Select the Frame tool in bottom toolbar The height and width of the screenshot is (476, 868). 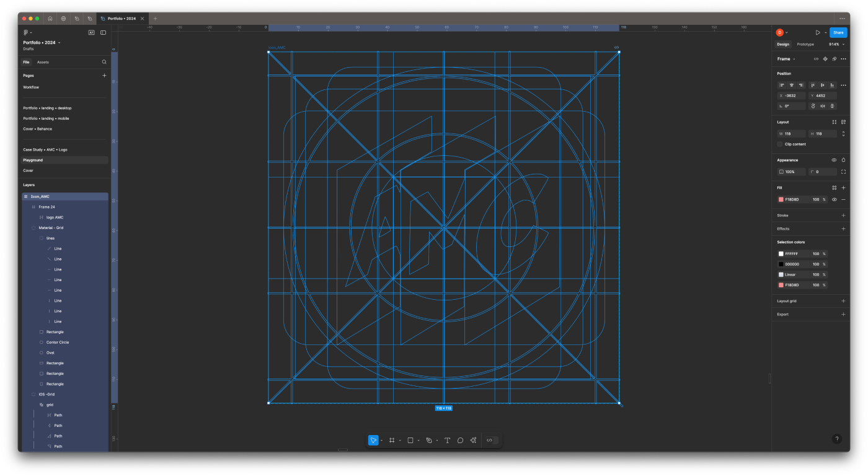click(391, 440)
